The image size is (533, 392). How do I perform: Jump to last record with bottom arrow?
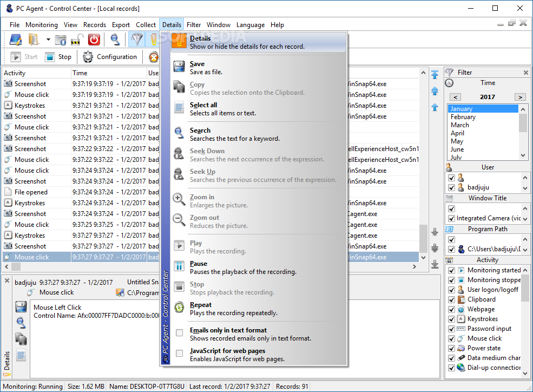[435, 264]
